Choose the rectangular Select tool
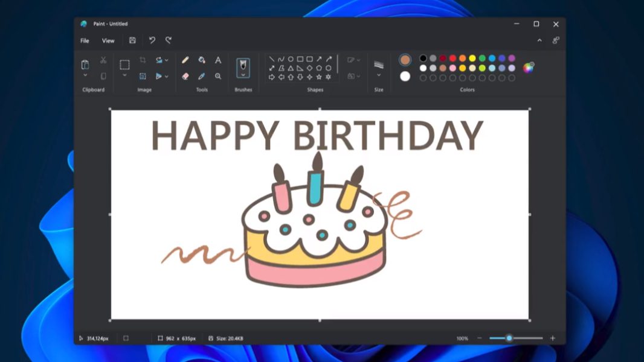644x362 pixels. (124, 65)
